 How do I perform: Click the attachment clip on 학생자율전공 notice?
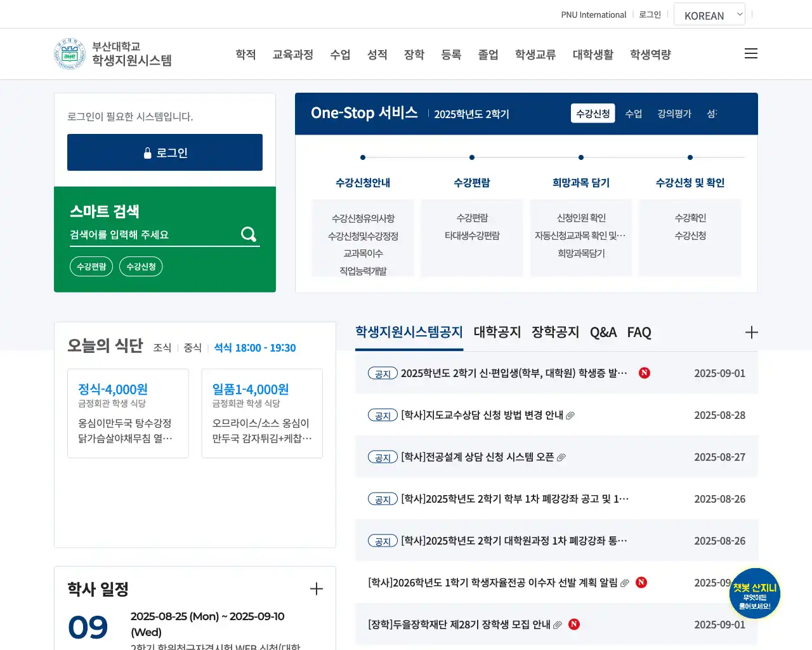pos(625,583)
